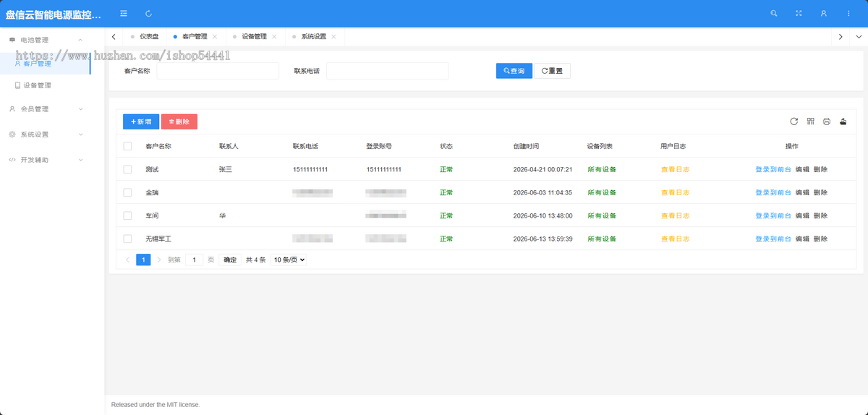Click 编辑 for 测试 row
The height and width of the screenshot is (415, 868).
coord(802,169)
